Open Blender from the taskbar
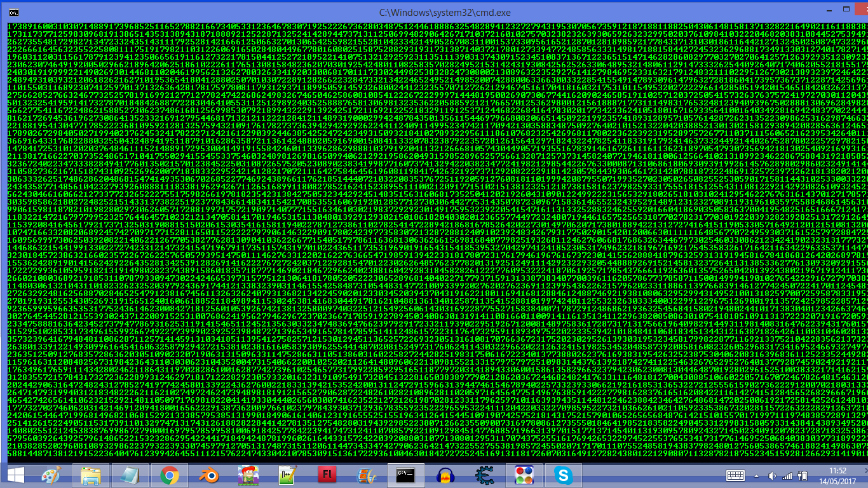 click(x=207, y=475)
